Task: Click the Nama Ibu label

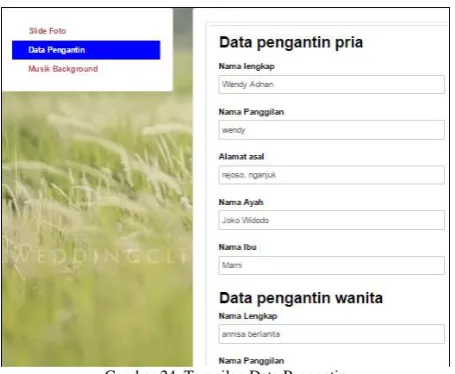Action: coord(238,247)
